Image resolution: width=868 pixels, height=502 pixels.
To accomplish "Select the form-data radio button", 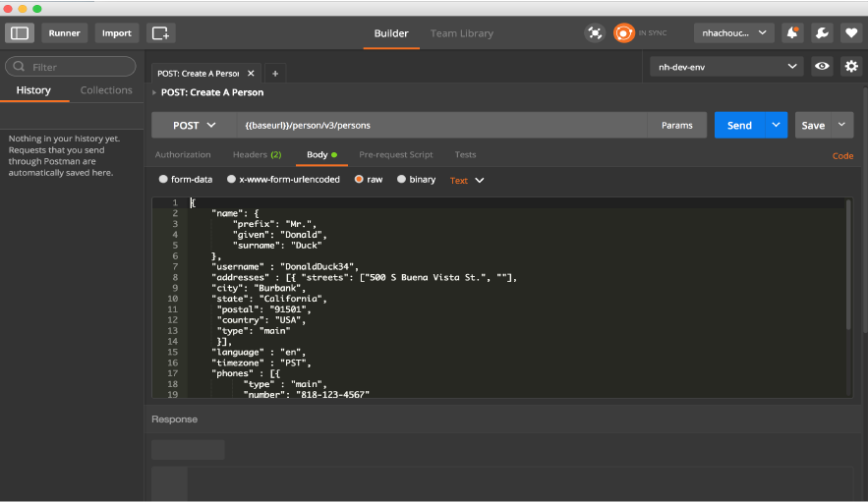I will [163, 180].
